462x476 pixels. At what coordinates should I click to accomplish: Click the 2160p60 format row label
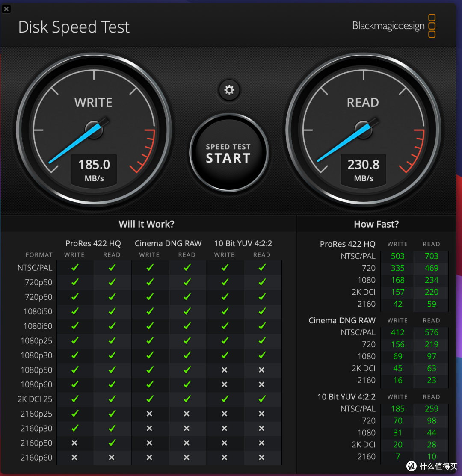click(36, 458)
